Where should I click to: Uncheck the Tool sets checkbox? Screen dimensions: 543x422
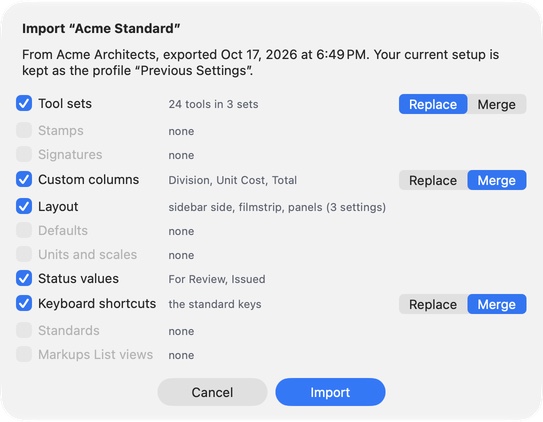tap(24, 104)
